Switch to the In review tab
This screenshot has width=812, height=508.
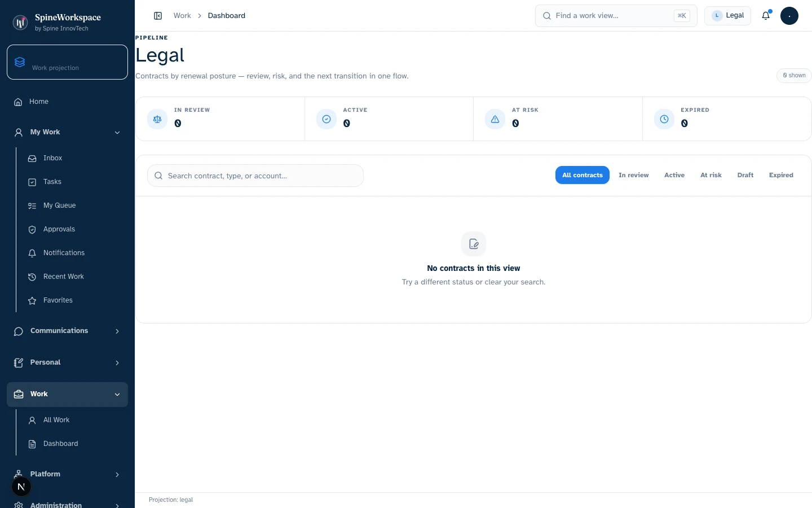click(x=634, y=175)
